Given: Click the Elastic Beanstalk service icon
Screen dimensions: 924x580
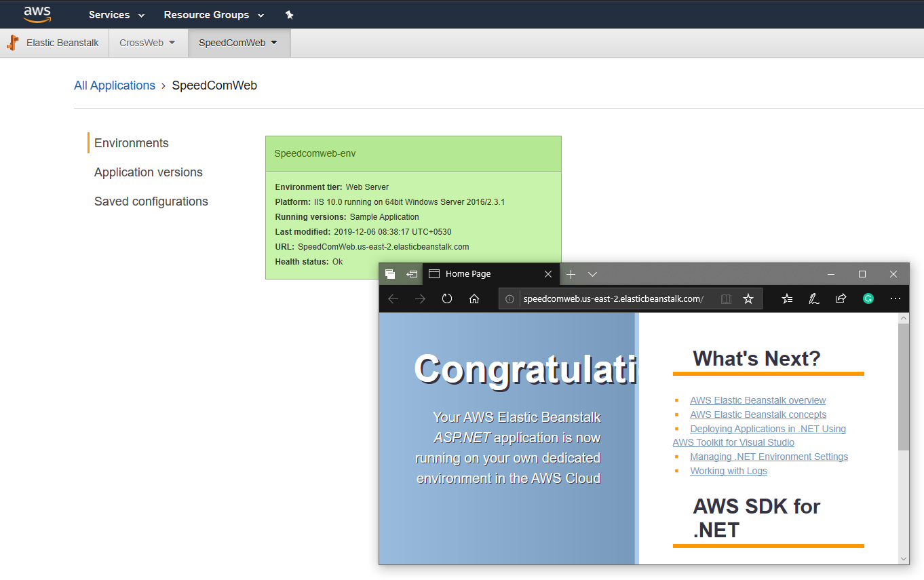Looking at the screenshot, I should tap(12, 43).
